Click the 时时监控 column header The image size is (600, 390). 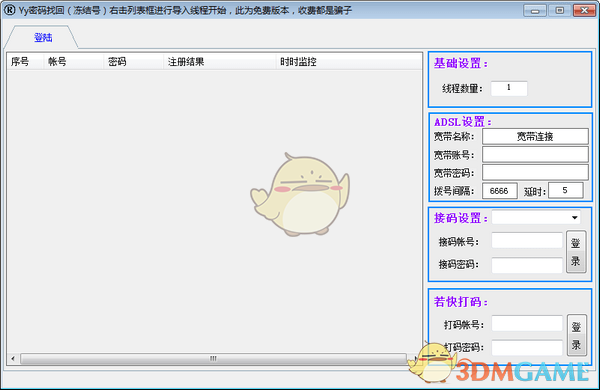pos(349,62)
